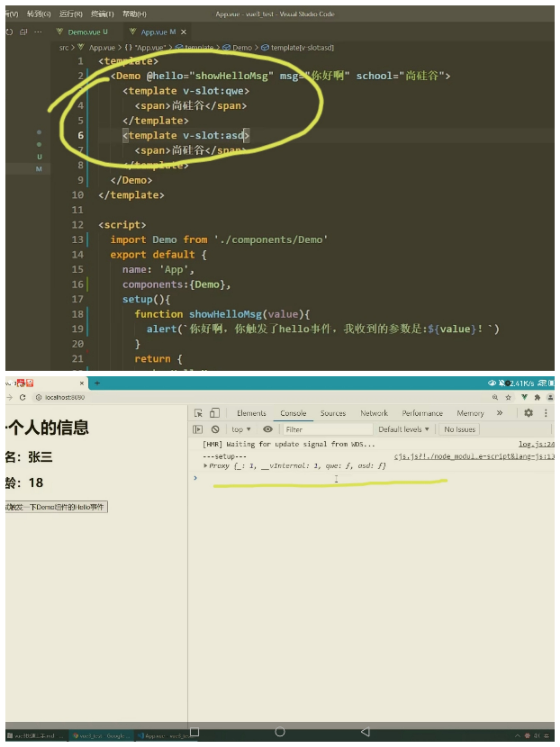This screenshot has width=560, height=747.
Task: Expand the Proxy object in console
Action: coord(205,466)
